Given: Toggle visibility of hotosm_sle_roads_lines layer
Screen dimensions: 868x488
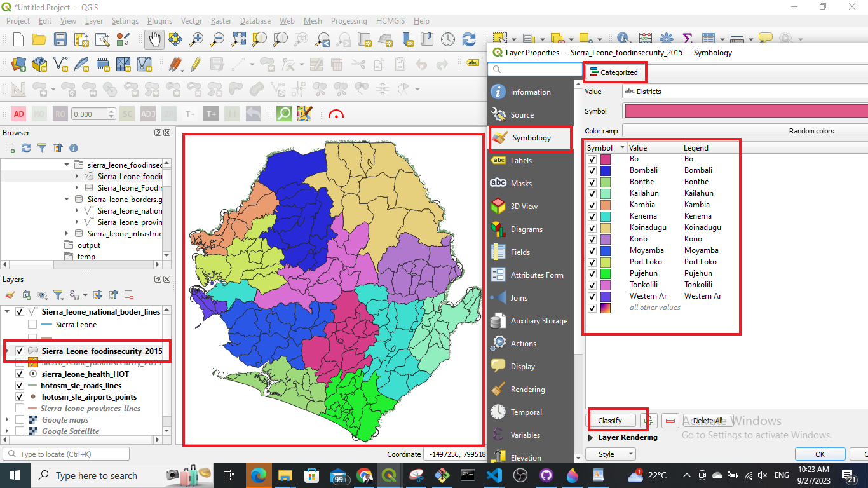Looking at the screenshot, I should pos(20,385).
